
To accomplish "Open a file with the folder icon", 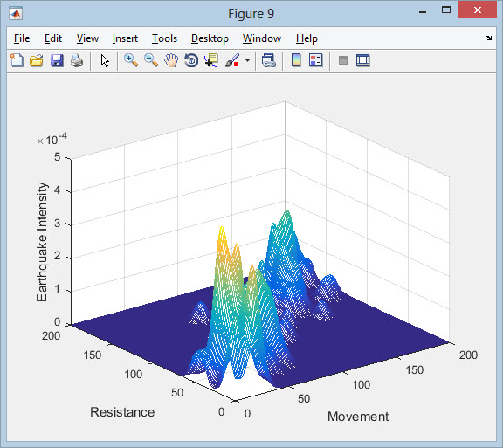I will (37, 60).
